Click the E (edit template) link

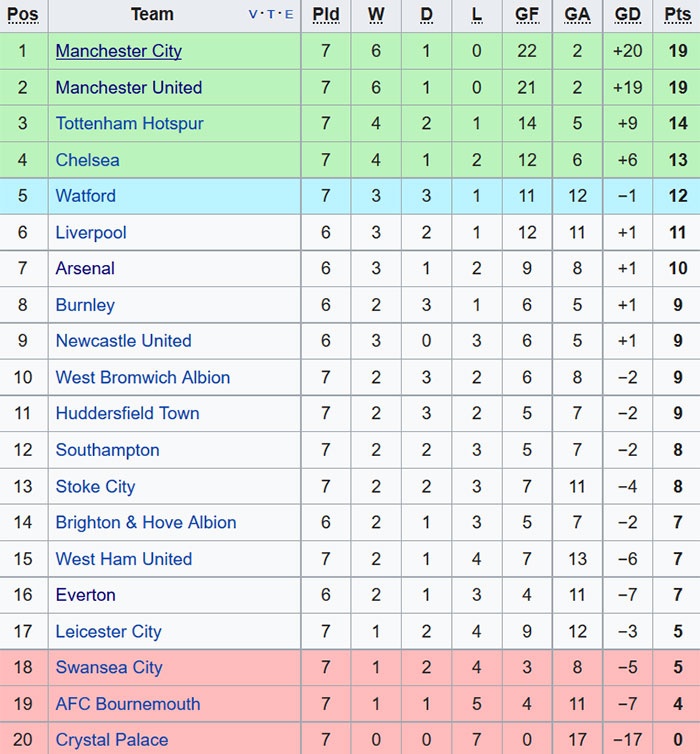[290, 15]
